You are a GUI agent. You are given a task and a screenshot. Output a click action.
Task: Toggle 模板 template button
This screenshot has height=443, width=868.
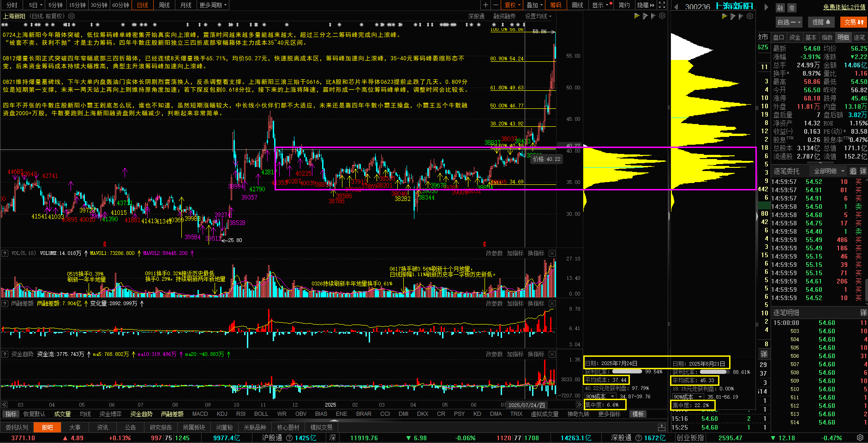click(638, 414)
